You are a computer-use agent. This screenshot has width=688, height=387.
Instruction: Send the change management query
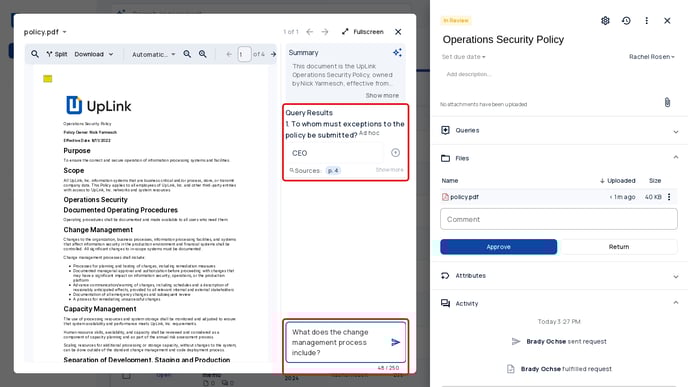tap(395, 342)
